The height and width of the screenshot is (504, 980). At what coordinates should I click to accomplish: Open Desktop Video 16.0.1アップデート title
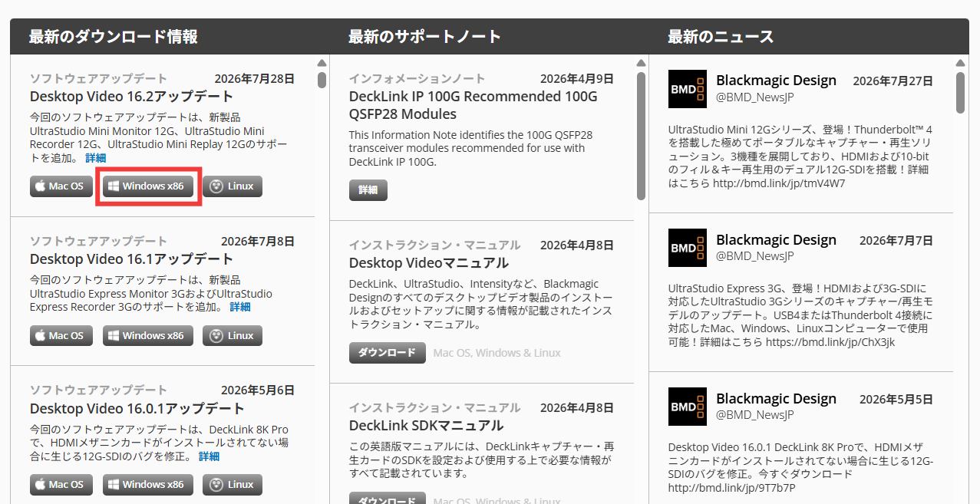[137, 409]
